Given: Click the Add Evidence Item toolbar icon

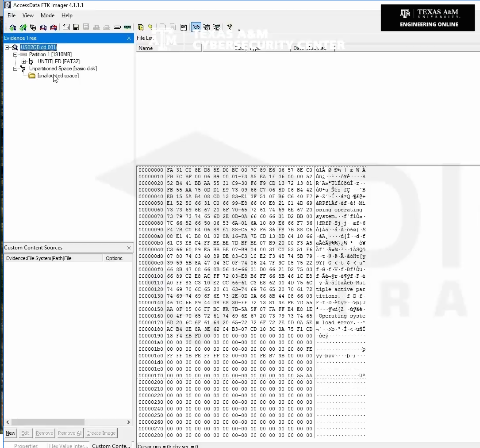Looking at the screenshot, I should [12, 27].
